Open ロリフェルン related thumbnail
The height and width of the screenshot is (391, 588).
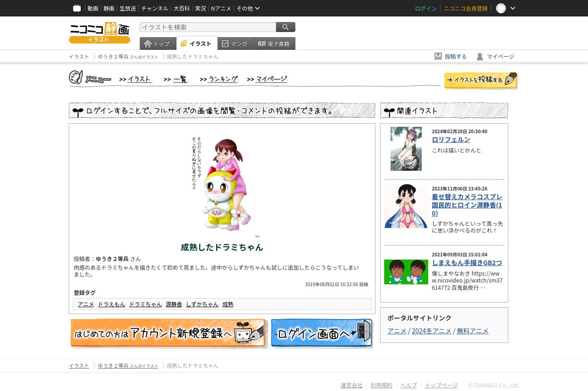[x=406, y=149]
